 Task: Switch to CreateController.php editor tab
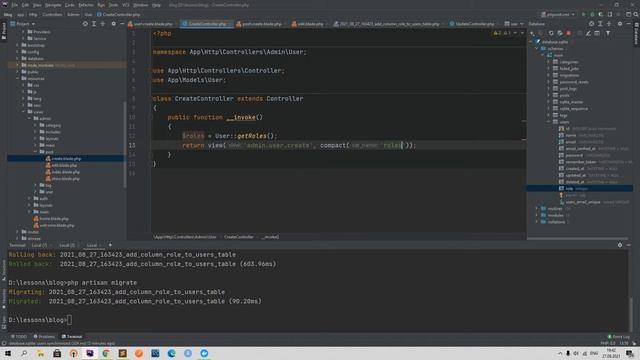(x=207, y=24)
